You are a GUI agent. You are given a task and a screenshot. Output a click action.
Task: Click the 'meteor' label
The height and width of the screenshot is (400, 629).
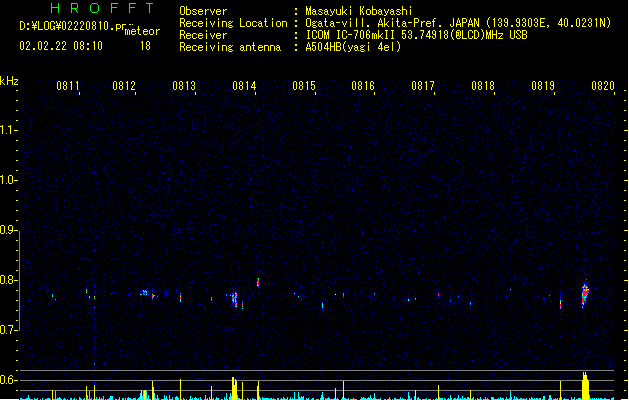tap(142, 31)
